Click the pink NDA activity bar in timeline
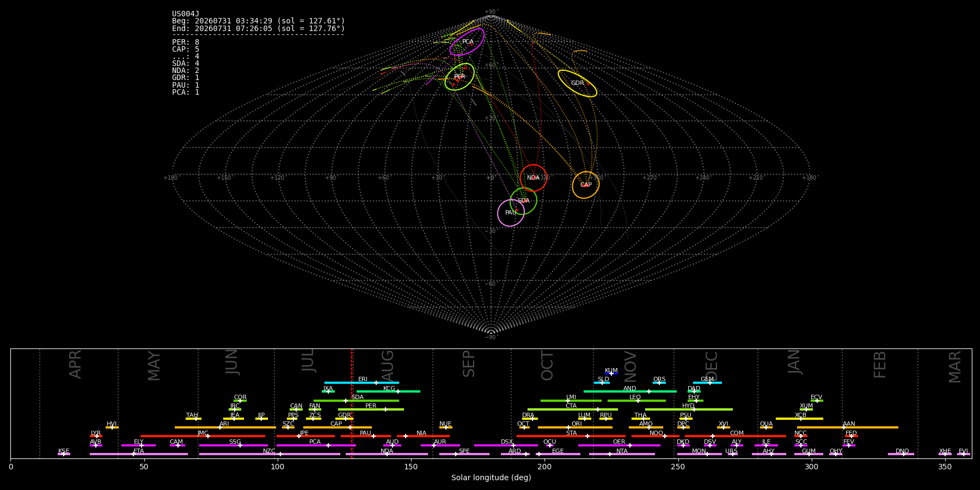980x490 pixels. 387,454
